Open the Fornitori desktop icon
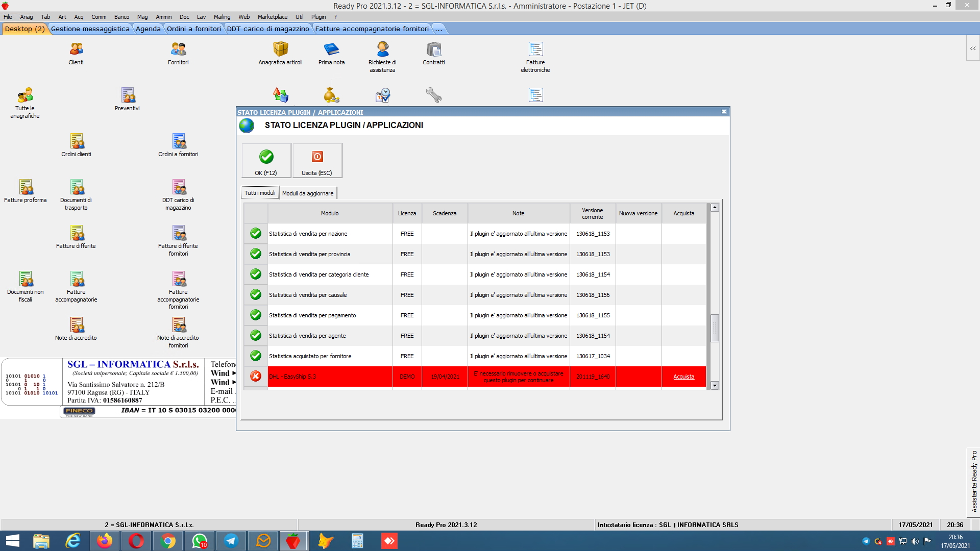This screenshot has width=980, height=551. [178, 54]
